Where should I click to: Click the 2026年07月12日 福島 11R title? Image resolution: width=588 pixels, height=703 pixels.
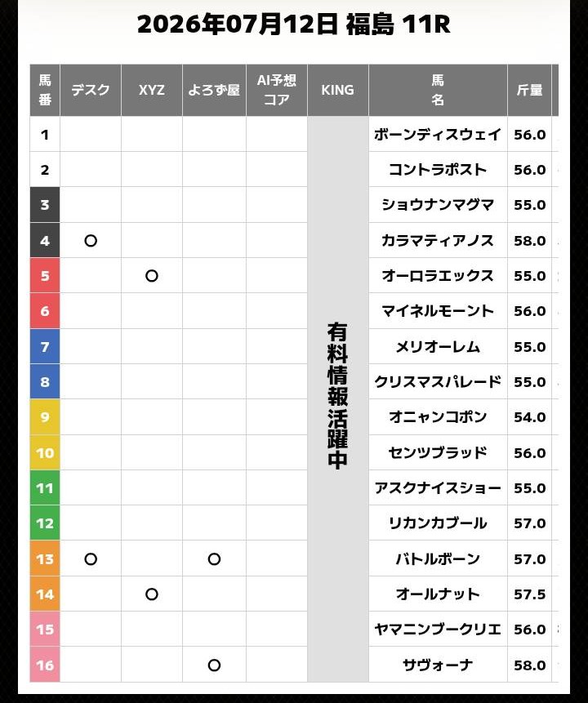(294, 24)
